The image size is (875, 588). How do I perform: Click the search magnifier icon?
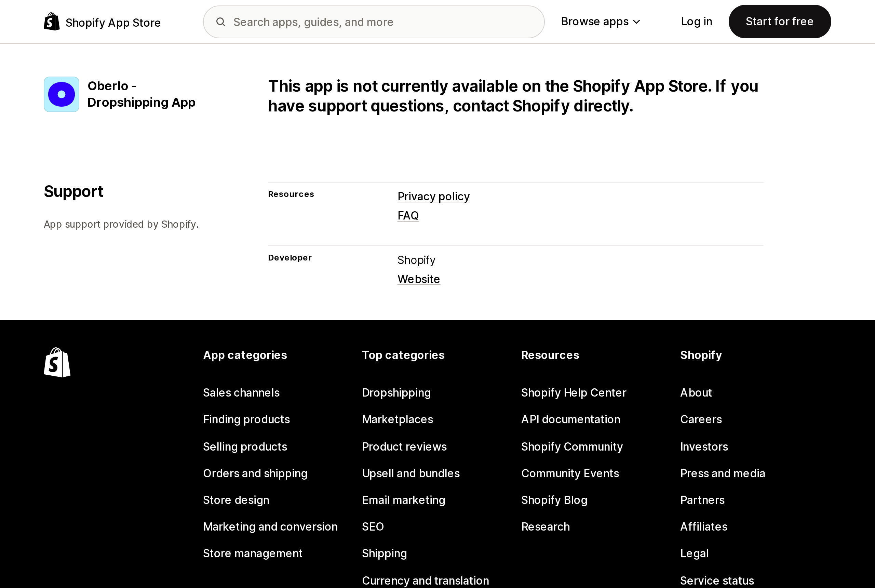tap(221, 22)
